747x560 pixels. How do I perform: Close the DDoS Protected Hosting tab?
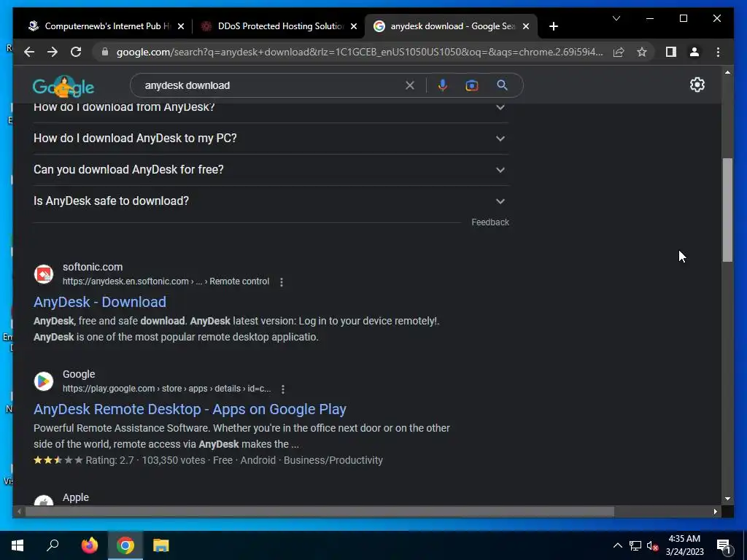click(x=354, y=26)
